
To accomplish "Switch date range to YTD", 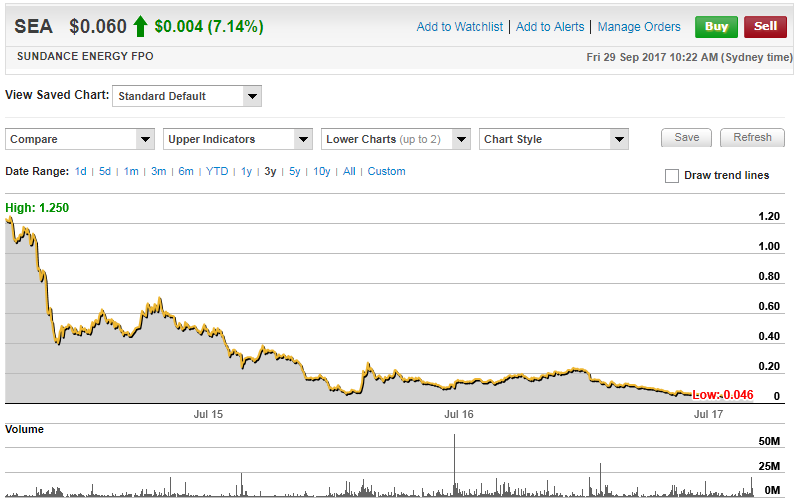I will [217, 172].
